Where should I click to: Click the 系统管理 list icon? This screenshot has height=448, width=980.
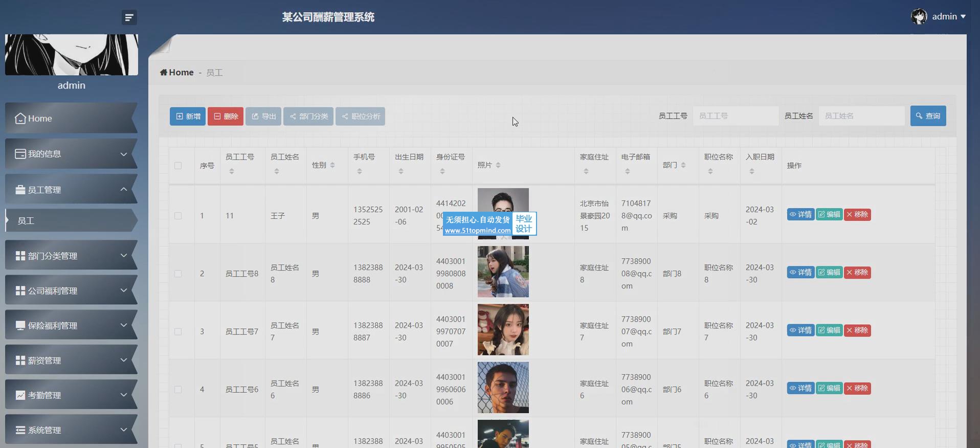(x=20, y=430)
